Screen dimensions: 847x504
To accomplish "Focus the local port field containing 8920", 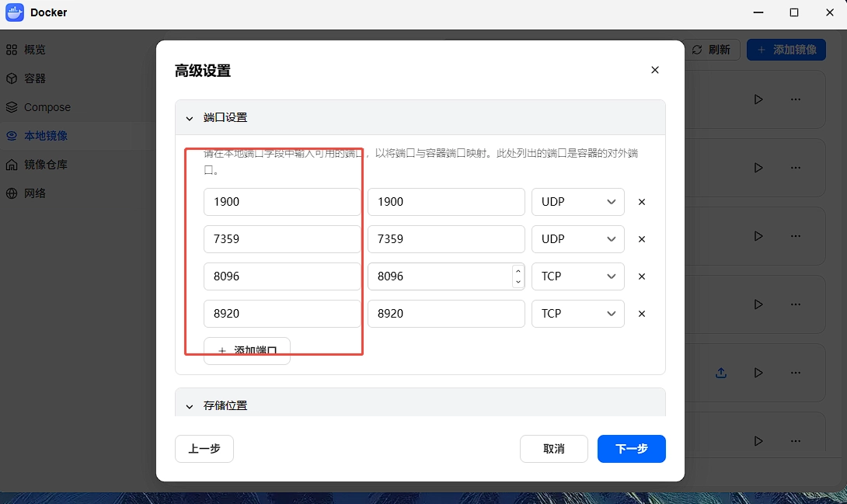I will tap(282, 314).
